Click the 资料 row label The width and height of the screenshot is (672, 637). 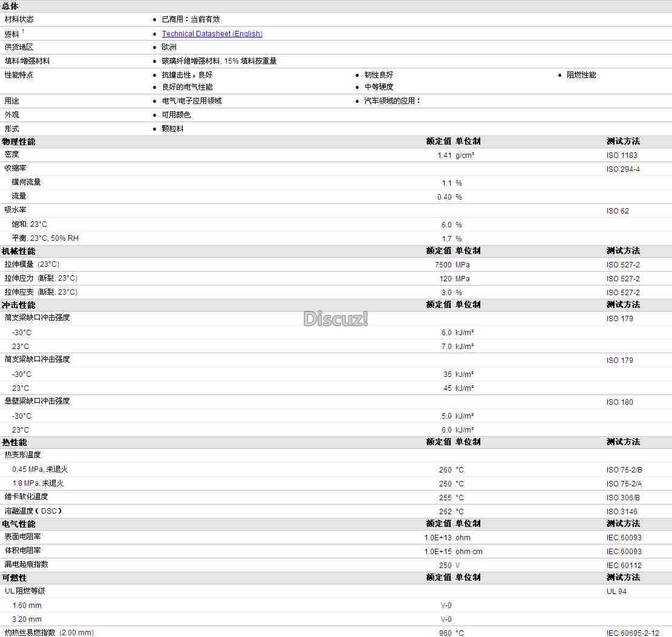point(11,34)
